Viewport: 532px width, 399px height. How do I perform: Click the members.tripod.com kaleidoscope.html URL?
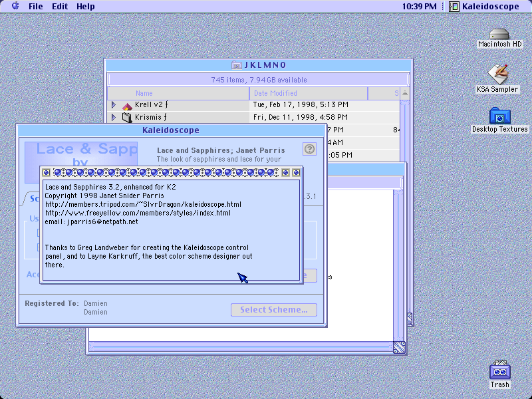click(x=143, y=205)
